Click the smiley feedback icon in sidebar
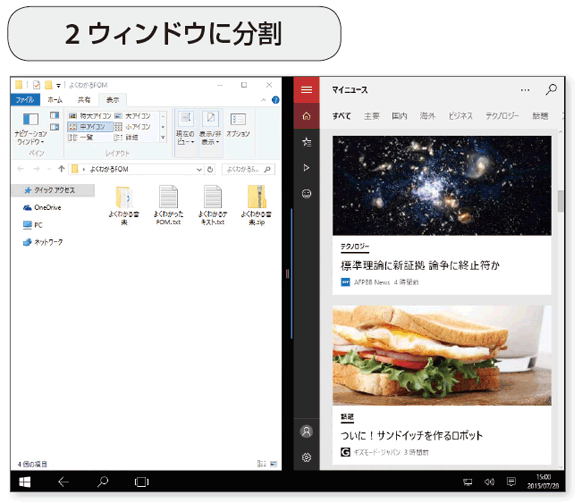582x503 pixels. pos(306,193)
